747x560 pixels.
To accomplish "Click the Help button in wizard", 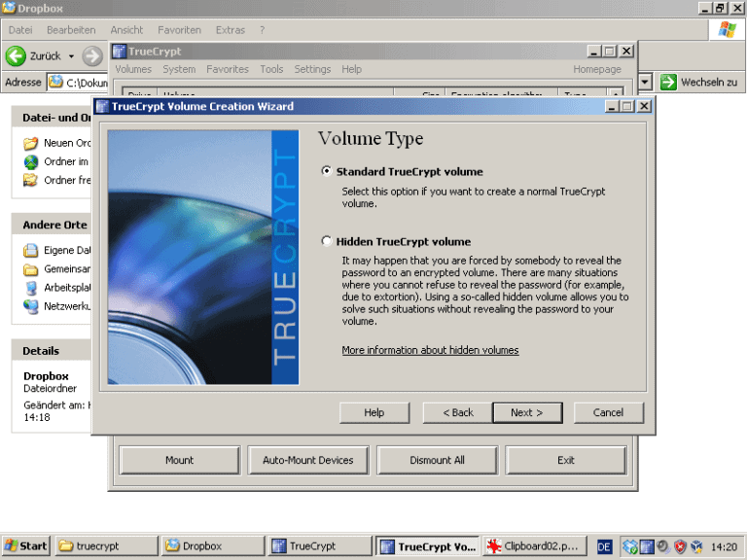I will [x=374, y=412].
